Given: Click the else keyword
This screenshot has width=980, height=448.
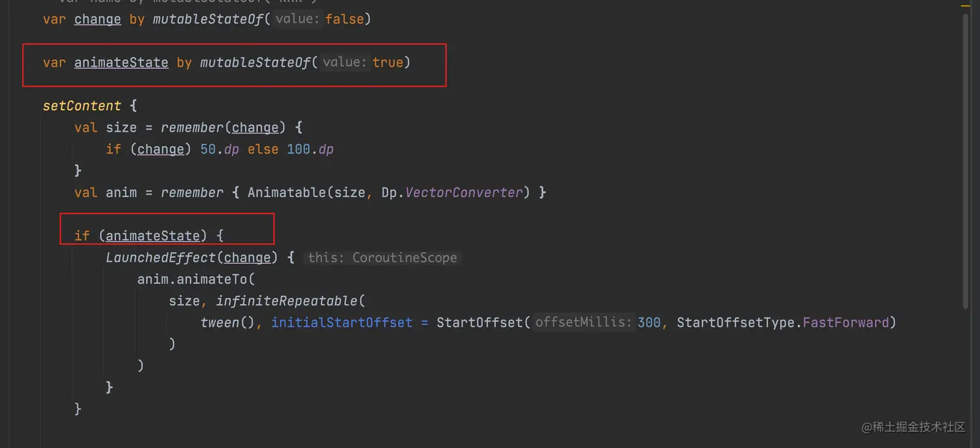Looking at the screenshot, I should coord(262,149).
